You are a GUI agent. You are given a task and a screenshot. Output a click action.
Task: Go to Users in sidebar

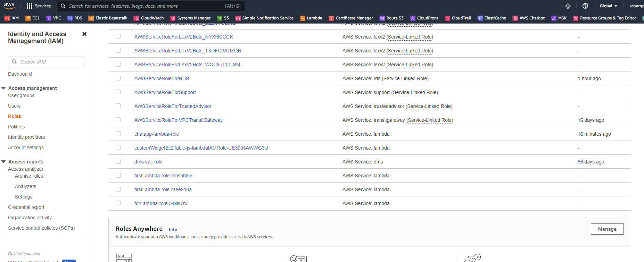[14, 106]
